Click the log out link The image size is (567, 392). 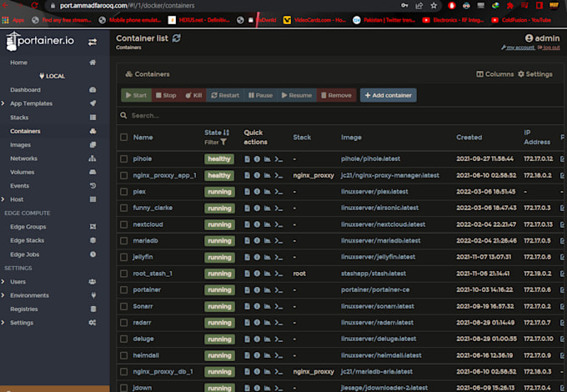(549, 48)
